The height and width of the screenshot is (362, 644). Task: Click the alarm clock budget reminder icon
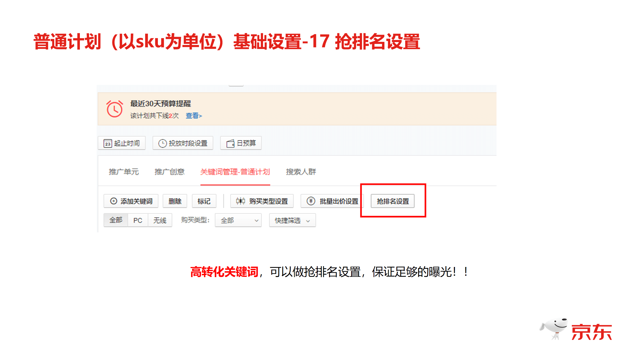pos(114,109)
